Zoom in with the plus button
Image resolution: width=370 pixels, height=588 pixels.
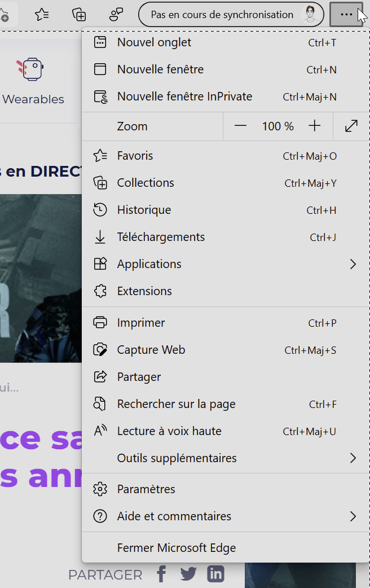pos(315,126)
